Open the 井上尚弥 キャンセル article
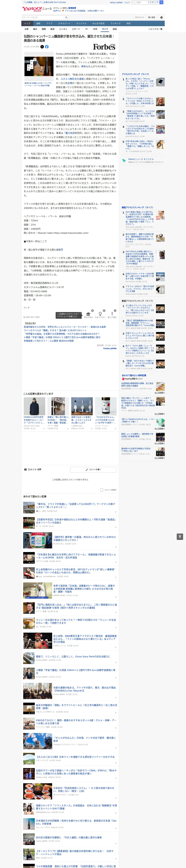The image size is (186, 868). coord(76,571)
